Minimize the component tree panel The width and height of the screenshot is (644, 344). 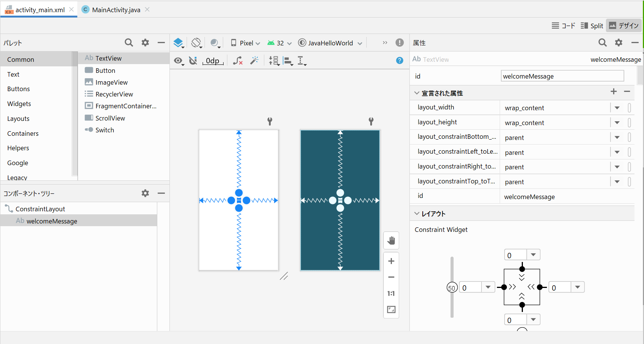[161, 193]
